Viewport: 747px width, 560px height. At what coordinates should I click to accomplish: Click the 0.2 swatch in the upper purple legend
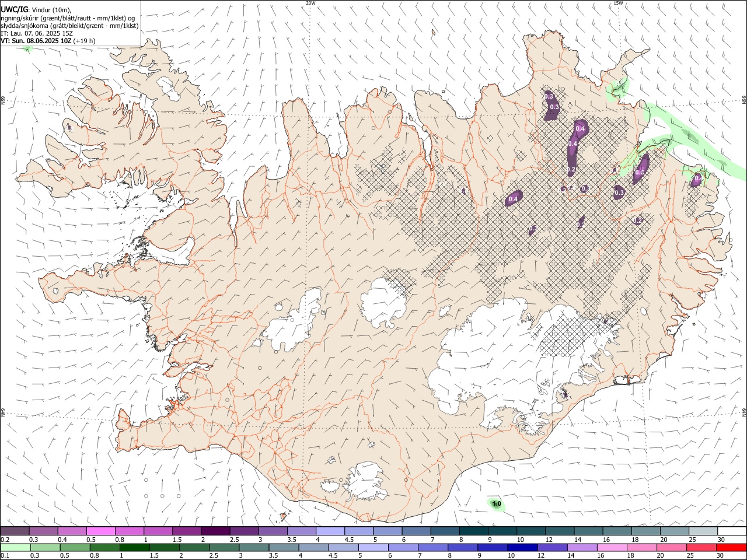tap(15, 531)
